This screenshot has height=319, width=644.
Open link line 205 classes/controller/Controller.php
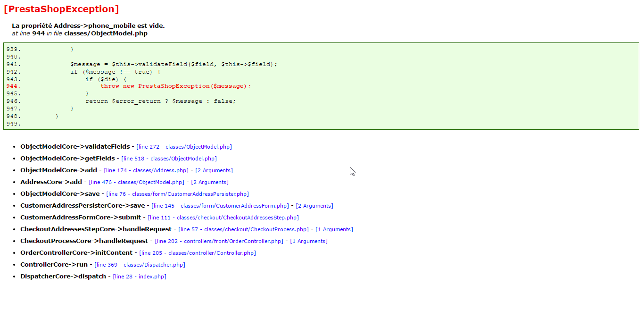(198, 253)
